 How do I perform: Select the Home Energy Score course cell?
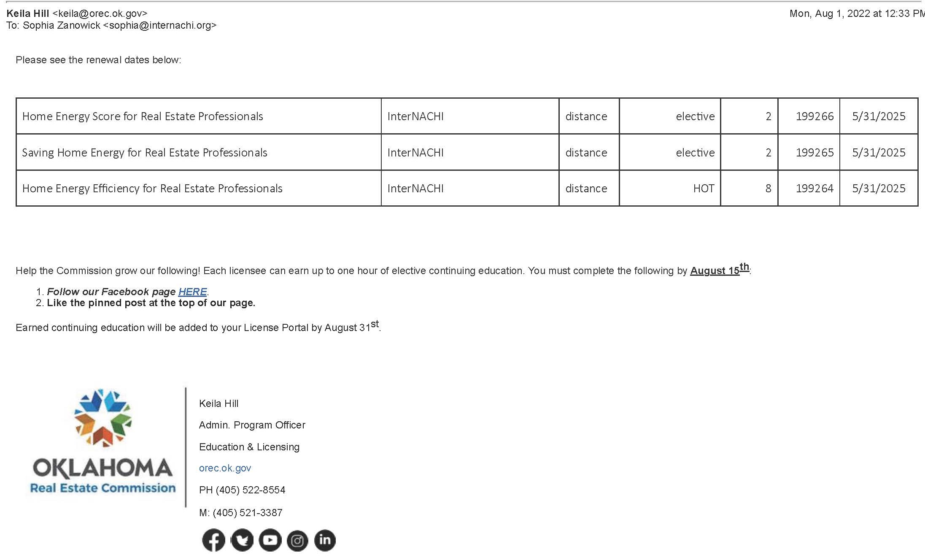(143, 116)
